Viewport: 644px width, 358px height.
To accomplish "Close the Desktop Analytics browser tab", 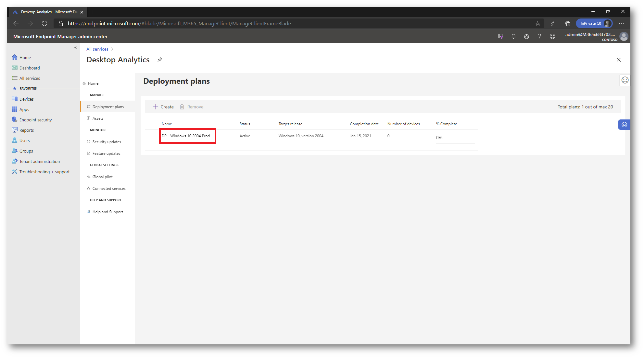I will [82, 12].
